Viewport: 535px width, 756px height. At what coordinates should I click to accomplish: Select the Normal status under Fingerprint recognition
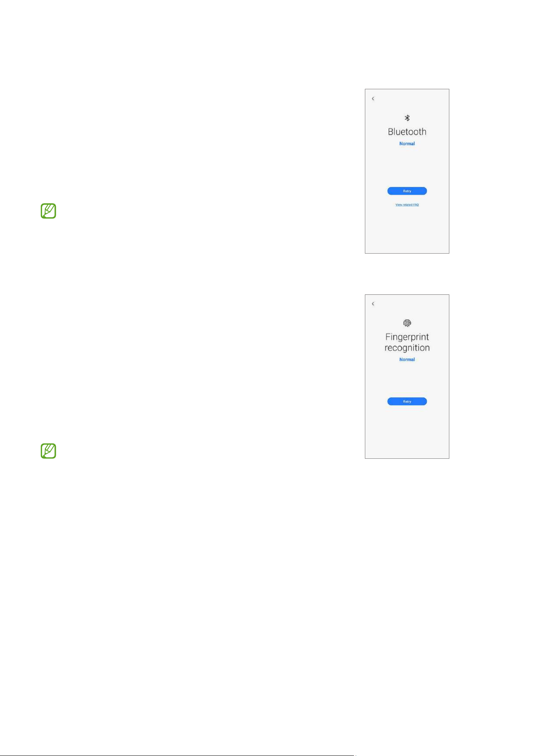407,359
